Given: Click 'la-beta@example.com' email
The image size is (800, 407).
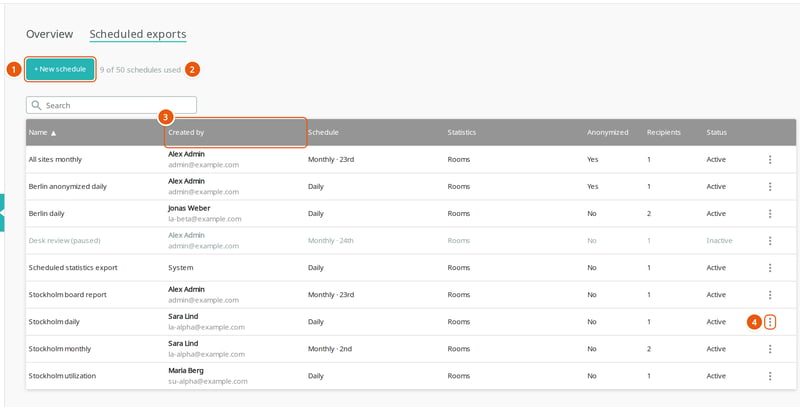Looking at the screenshot, I should click(205, 219).
